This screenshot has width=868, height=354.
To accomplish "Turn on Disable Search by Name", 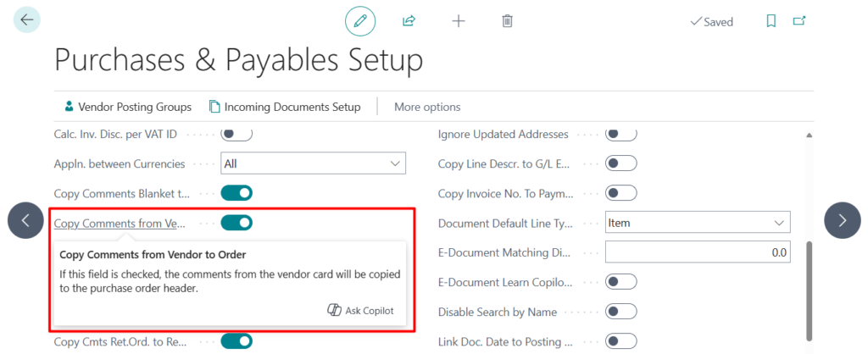I will [x=621, y=312].
